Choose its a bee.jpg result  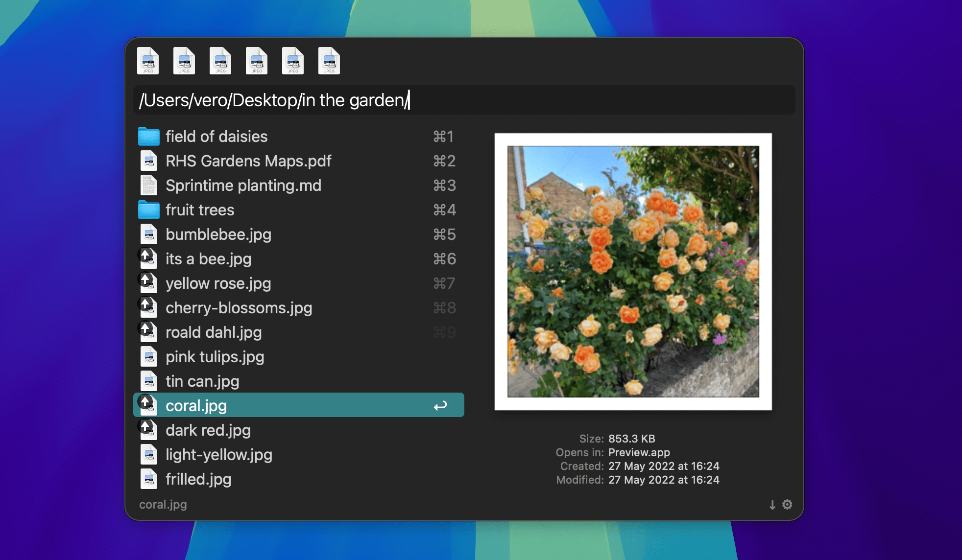[209, 259]
